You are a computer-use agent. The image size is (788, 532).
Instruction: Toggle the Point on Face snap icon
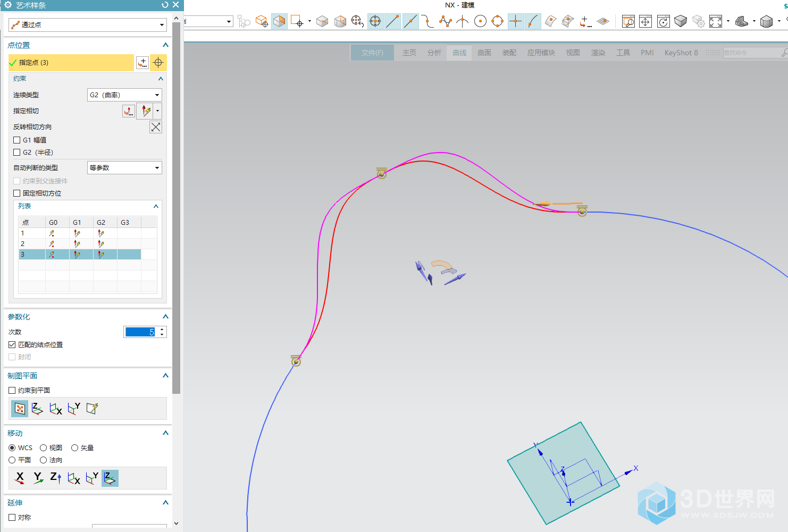point(550,21)
